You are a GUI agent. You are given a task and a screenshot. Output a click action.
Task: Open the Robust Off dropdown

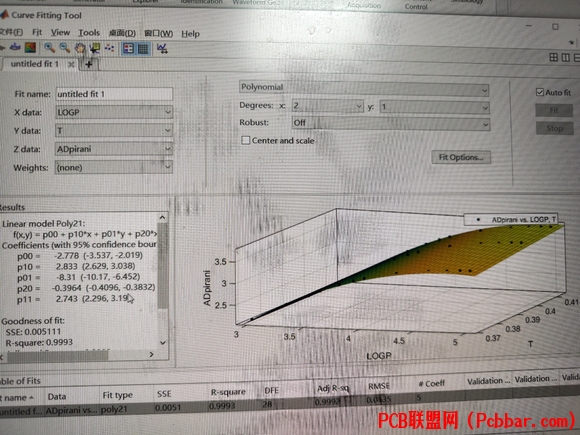tap(391, 124)
